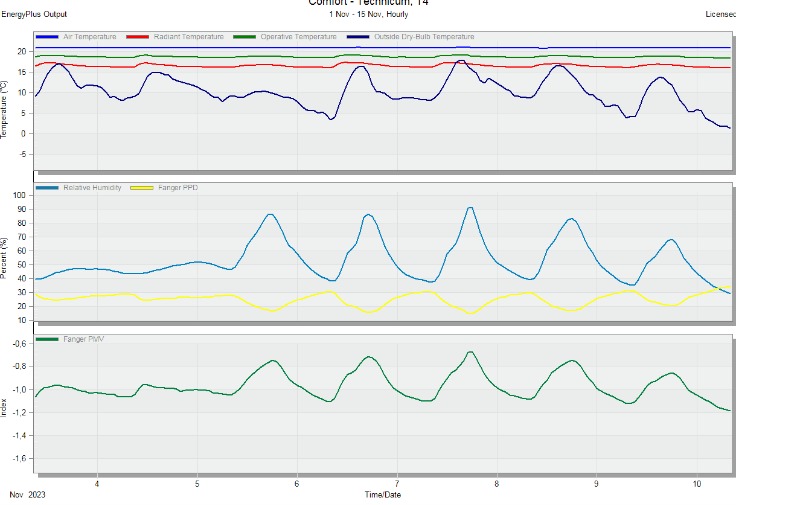Click the Air Temperature legend color swatch
800x505 pixels.
tap(47, 37)
